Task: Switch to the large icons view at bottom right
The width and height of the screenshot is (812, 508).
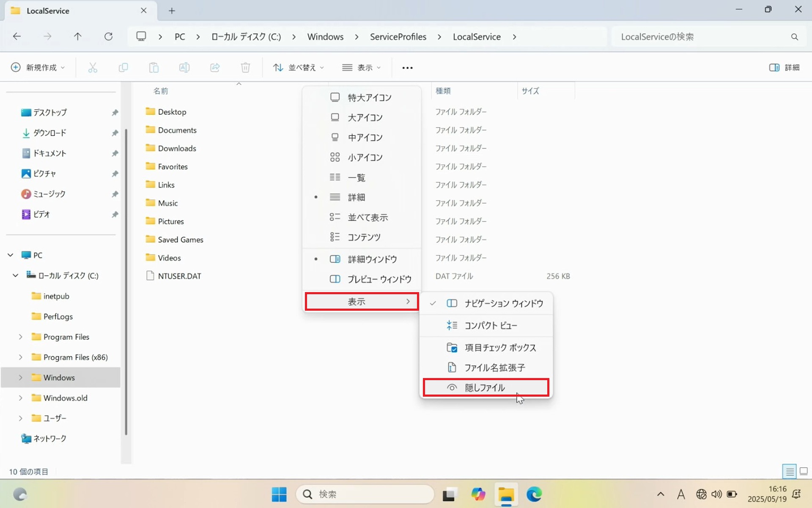Action: [x=804, y=471]
